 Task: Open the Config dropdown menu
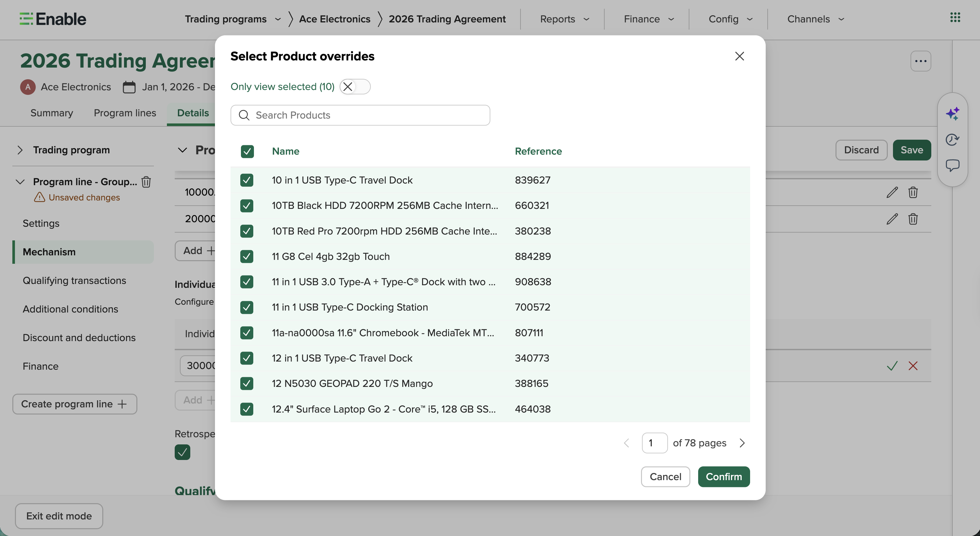point(730,19)
